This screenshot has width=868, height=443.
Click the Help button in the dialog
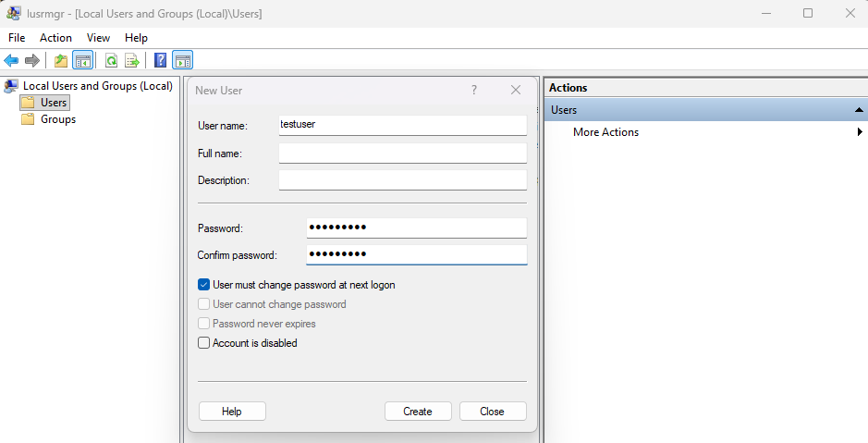pyautogui.click(x=232, y=412)
